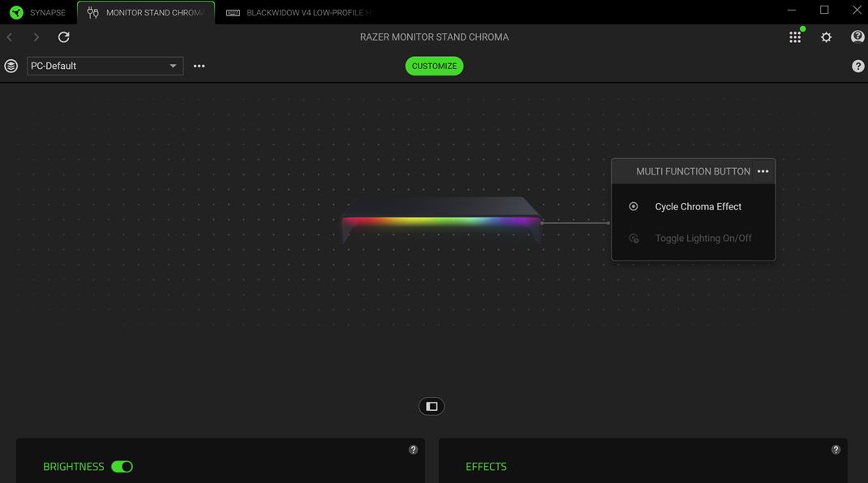This screenshot has width=868, height=483.
Task: Open help for the Effects panel
Action: [x=836, y=449]
